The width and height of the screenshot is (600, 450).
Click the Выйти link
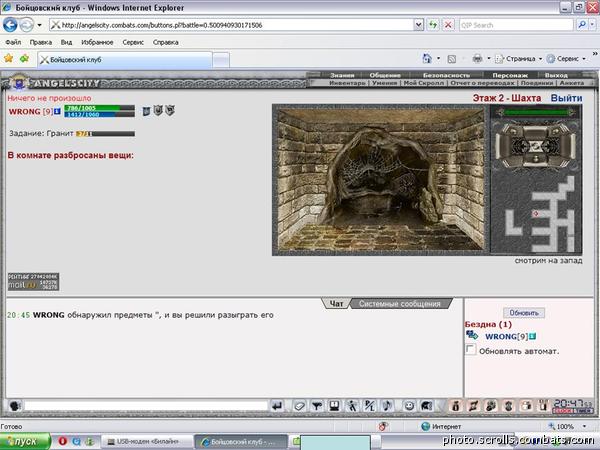click(x=566, y=98)
